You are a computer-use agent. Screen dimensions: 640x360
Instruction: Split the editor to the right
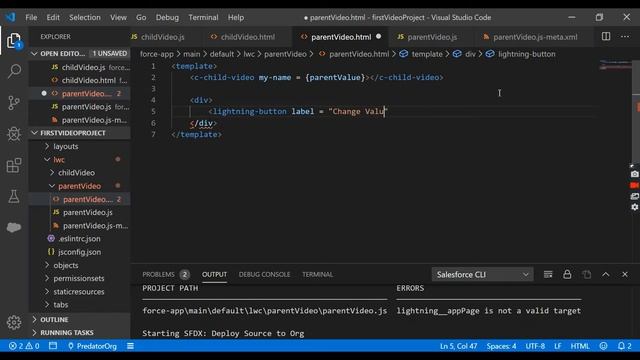click(606, 37)
